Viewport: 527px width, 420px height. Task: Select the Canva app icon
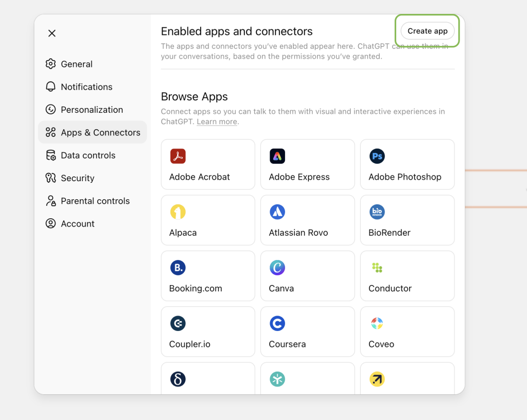pyautogui.click(x=277, y=268)
